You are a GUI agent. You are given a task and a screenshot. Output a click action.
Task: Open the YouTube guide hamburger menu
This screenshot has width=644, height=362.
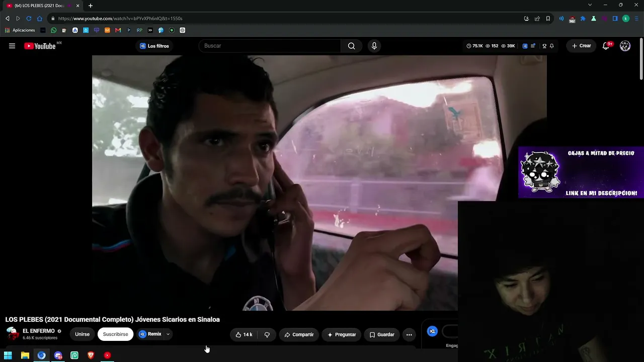pyautogui.click(x=12, y=46)
